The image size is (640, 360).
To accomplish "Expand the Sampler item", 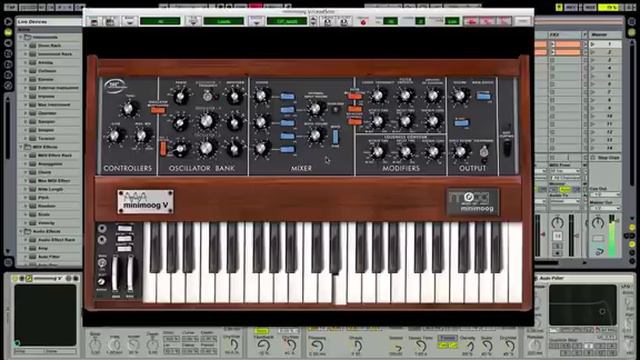I will (x=26, y=122).
